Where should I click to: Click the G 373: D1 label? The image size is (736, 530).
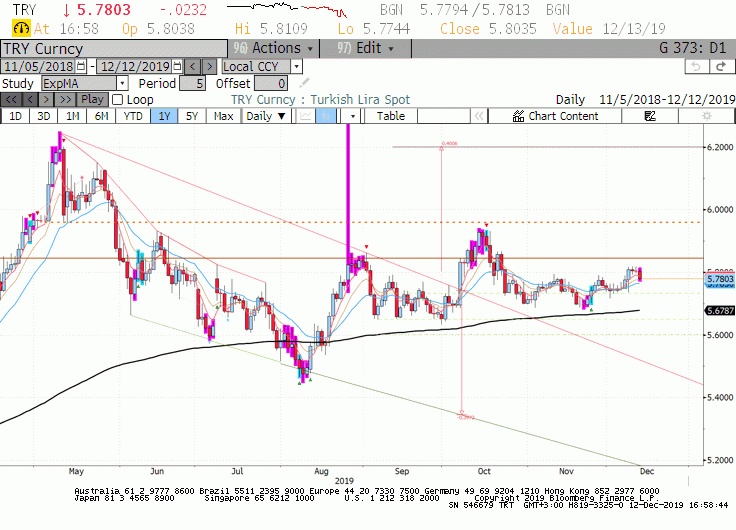click(692, 48)
